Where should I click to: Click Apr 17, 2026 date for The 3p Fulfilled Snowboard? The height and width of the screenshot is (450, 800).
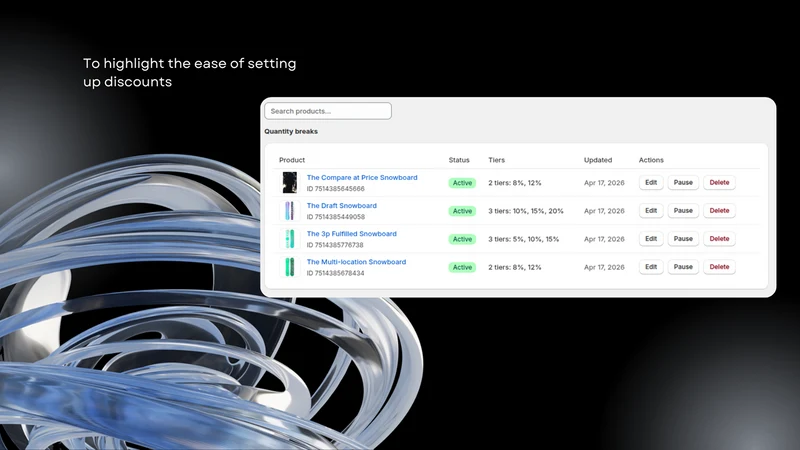pos(604,239)
